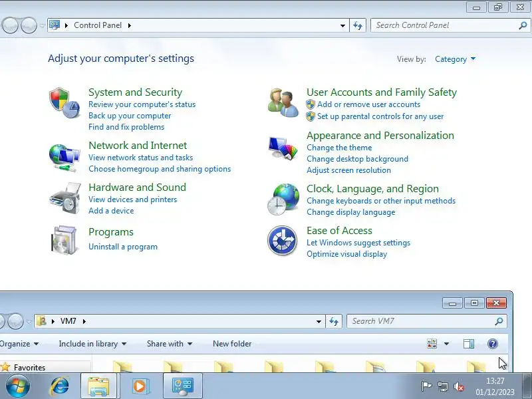This screenshot has width=532, height=399.
Task: Click New folder in VM7 toolbar
Action: pos(232,344)
